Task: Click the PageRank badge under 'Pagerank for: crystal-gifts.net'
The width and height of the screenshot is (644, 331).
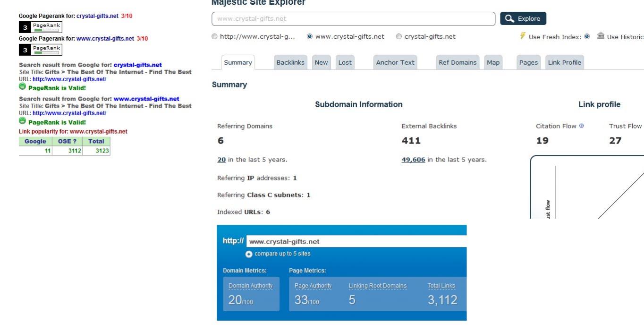Action: pos(41,27)
